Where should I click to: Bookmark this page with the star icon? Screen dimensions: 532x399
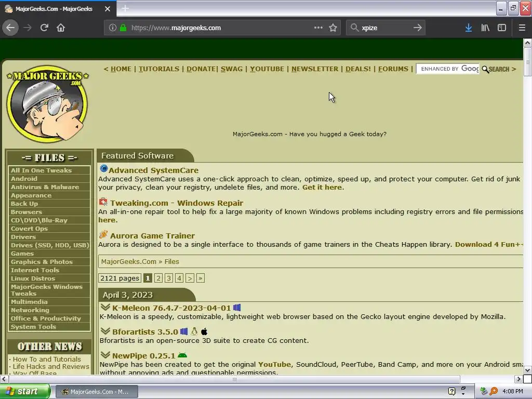pos(333,28)
